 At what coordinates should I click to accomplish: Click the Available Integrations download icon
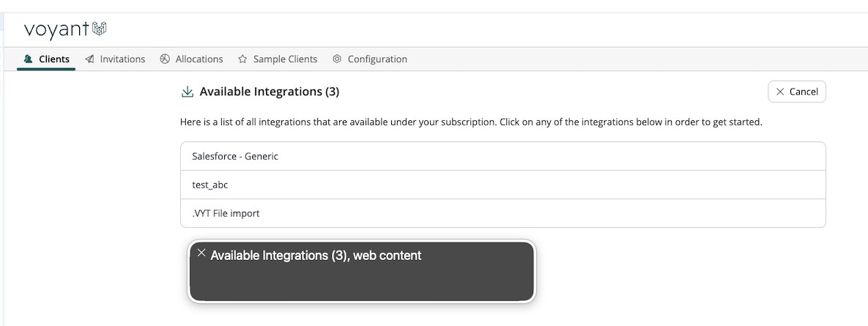188,92
